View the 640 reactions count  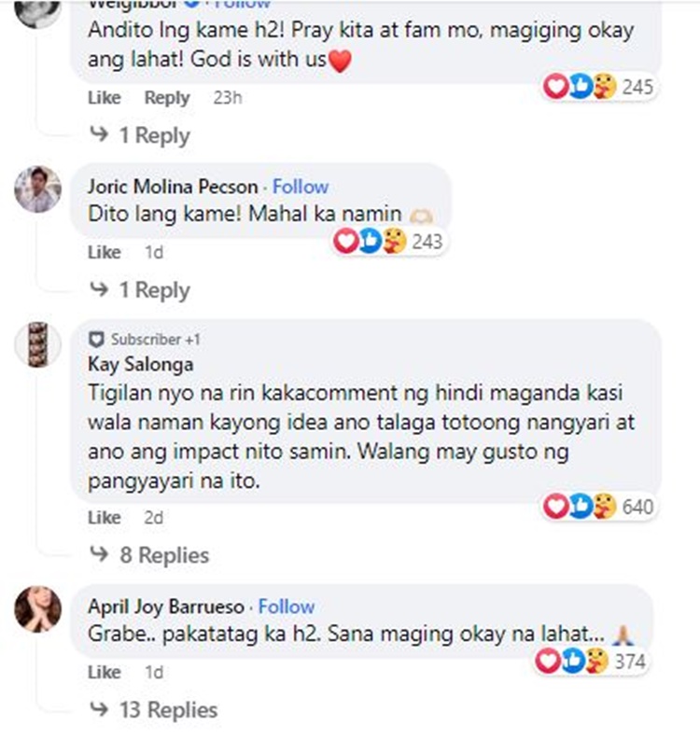point(637,507)
